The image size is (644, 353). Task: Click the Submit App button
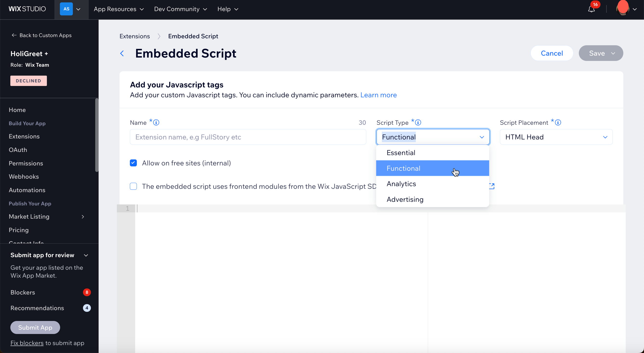click(35, 327)
